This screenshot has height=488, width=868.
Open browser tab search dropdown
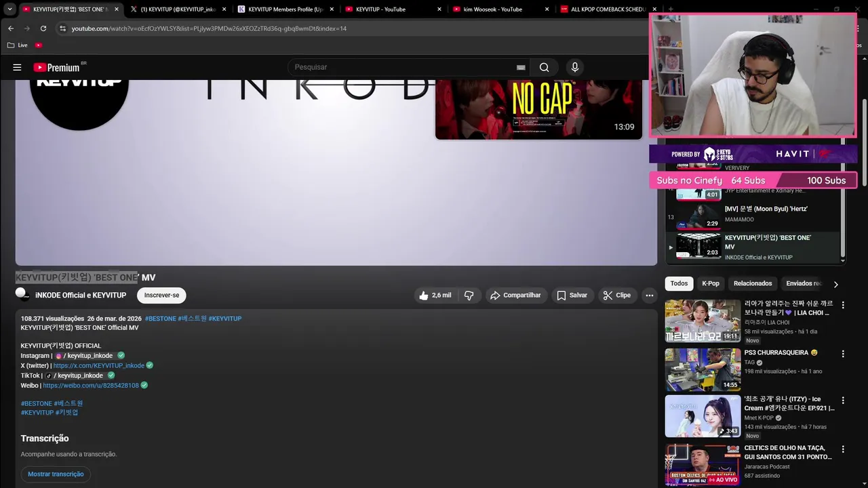(x=9, y=9)
